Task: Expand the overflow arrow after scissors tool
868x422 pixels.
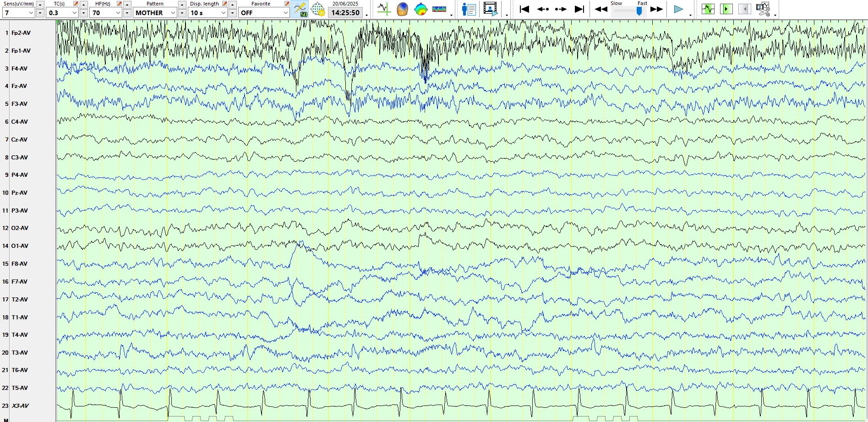Action: [x=775, y=15]
